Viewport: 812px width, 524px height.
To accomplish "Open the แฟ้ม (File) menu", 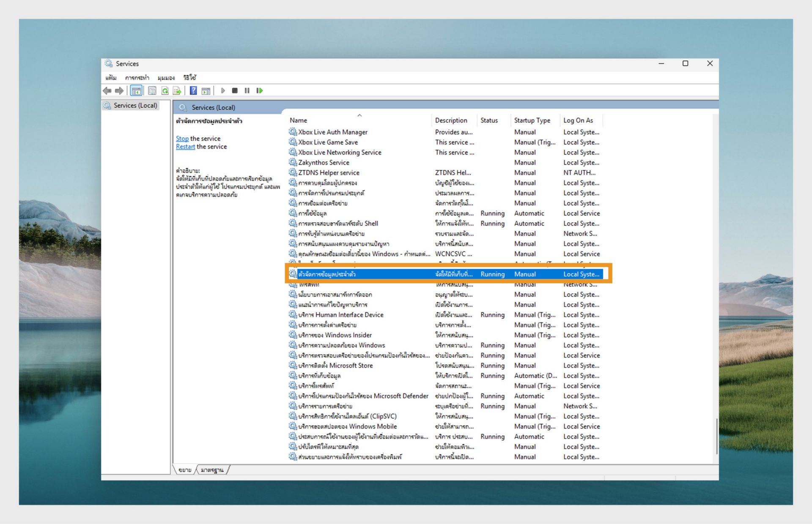I will [111, 77].
